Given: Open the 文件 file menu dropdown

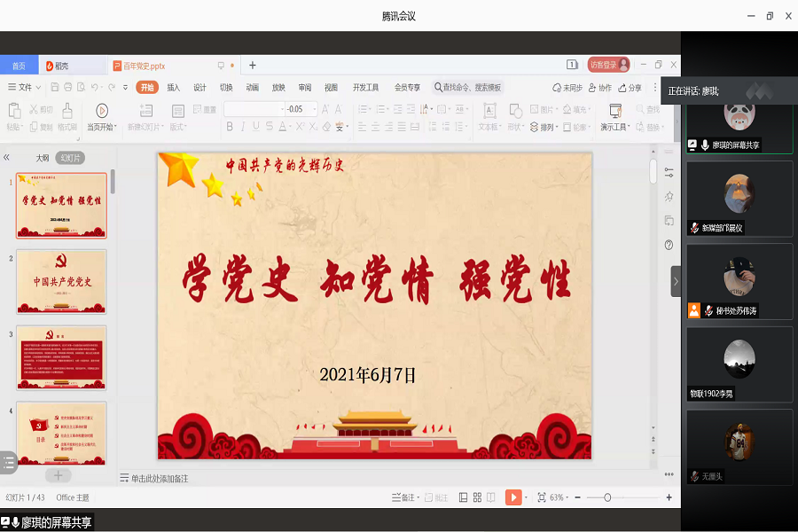Looking at the screenshot, I should 24,88.
